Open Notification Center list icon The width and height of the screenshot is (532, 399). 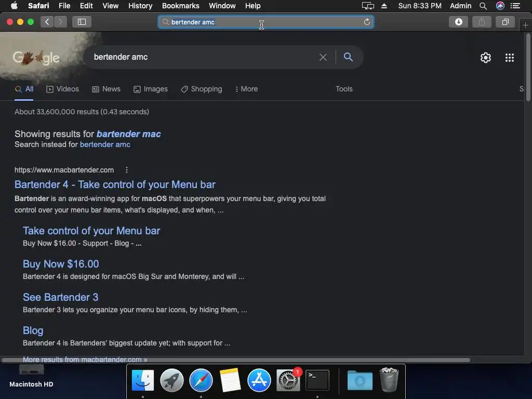pos(515,6)
